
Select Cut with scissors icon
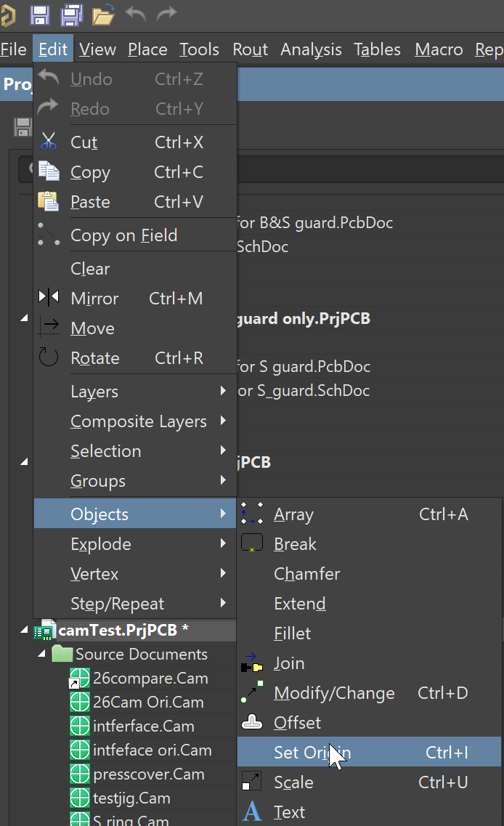point(84,142)
